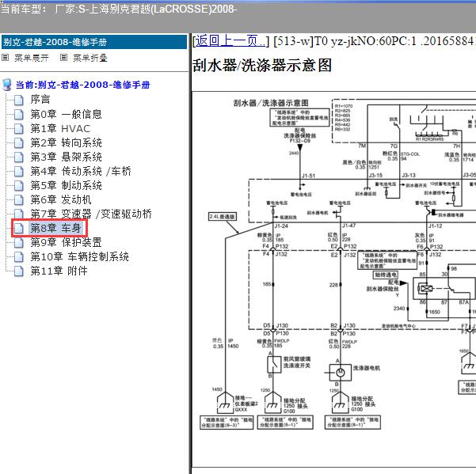Click the computer icon next to 当前:别克-君越-2008-维修手册
Viewport: 476px width, 474px height.
[6, 85]
